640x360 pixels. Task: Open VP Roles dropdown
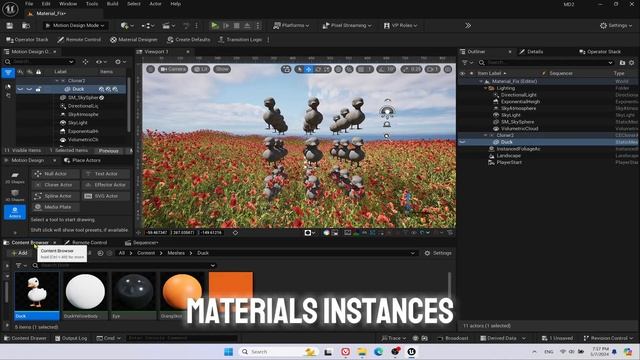coord(400,25)
